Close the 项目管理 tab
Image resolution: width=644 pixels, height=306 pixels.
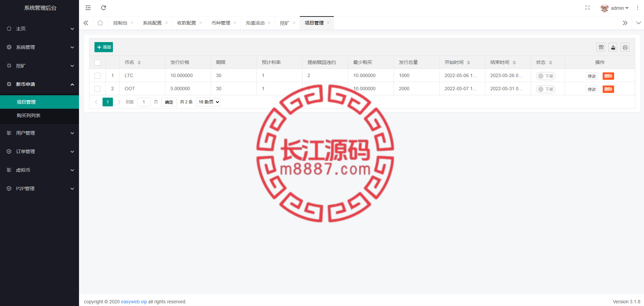pos(328,23)
